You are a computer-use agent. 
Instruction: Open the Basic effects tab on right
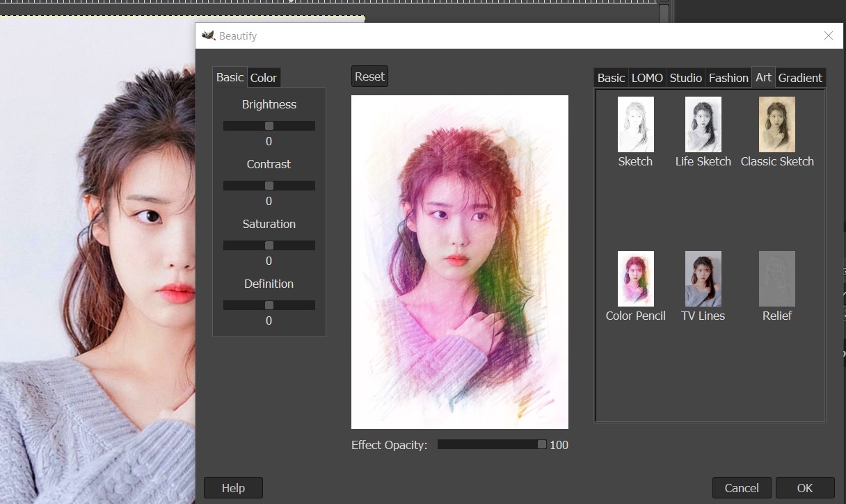pyautogui.click(x=611, y=78)
